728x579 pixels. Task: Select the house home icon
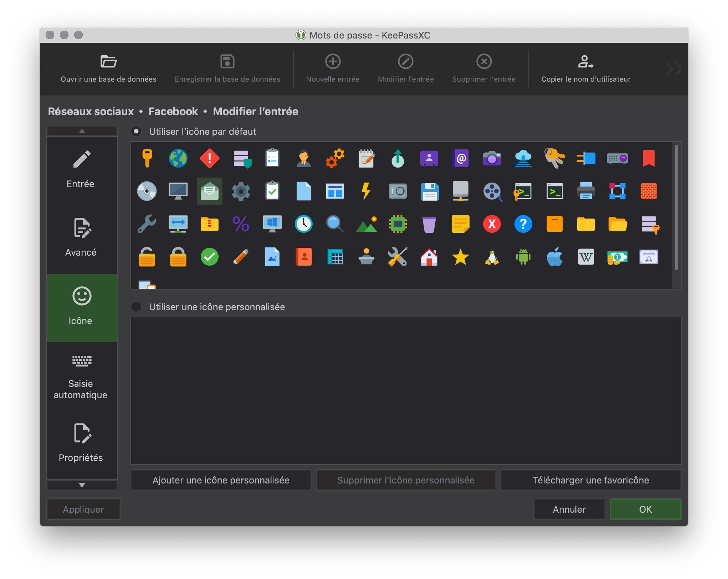(x=429, y=257)
